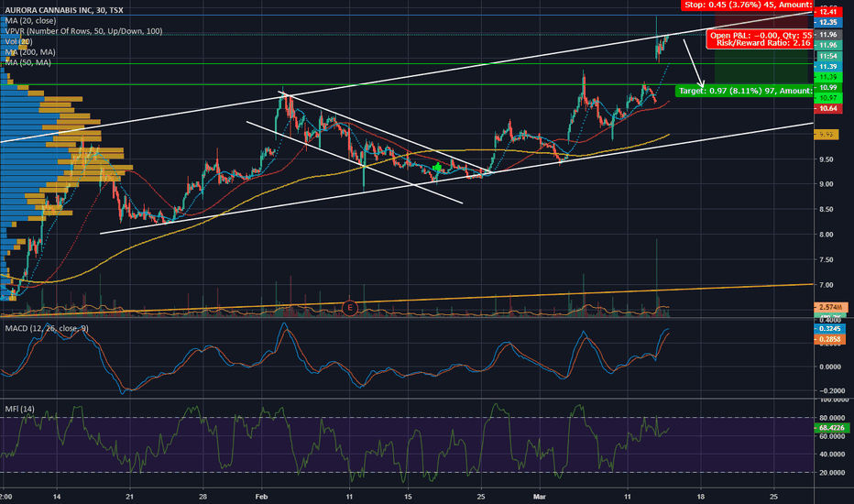Open the VPVR indicator label settings
The image size is (854, 504).
point(83,31)
